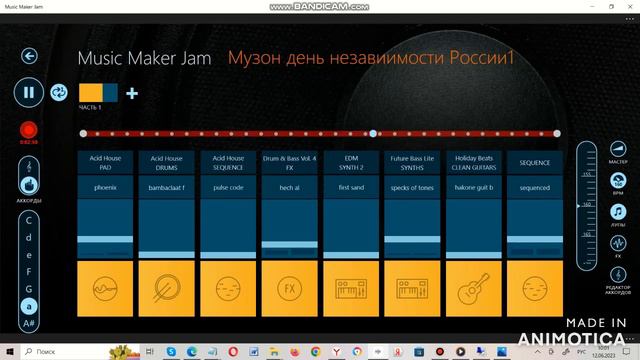Pause the song playback
Image resolution: width=640 pixels, height=360 pixels.
click(x=29, y=92)
